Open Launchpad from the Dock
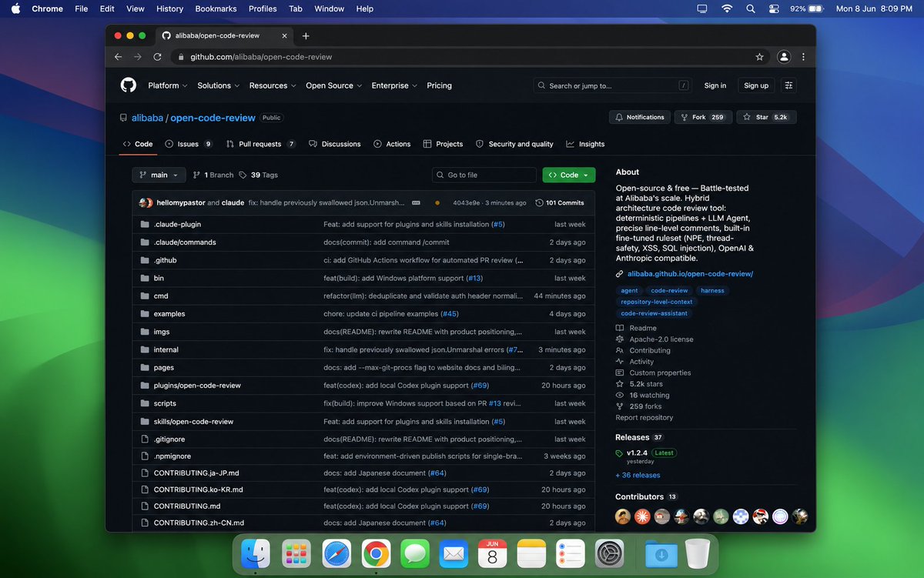The height and width of the screenshot is (578, 924). 296,553
